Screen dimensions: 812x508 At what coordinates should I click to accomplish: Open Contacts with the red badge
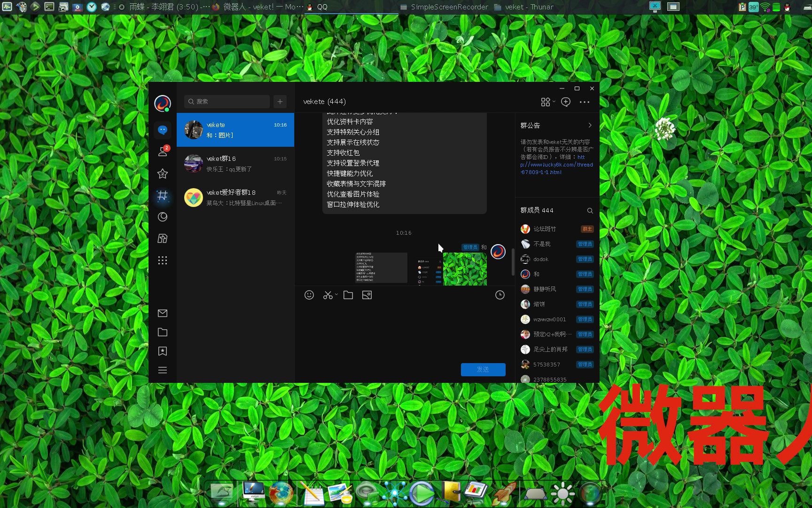click(163, 151)
